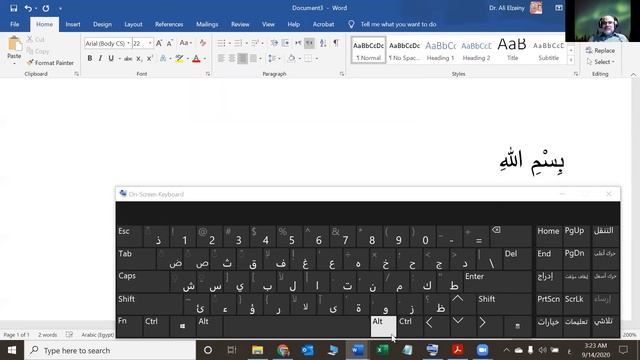Image resolution: width=640 pixels, height=360 pixels.
Task: Click the Paste clipboard icon
Action: click(14, 44)
